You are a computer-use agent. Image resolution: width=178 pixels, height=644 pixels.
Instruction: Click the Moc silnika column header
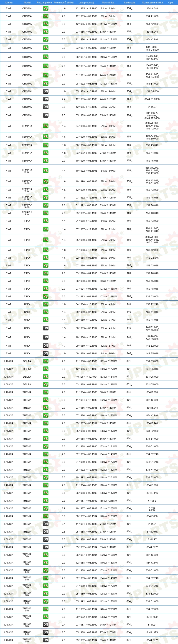click(x=108, y=3)
